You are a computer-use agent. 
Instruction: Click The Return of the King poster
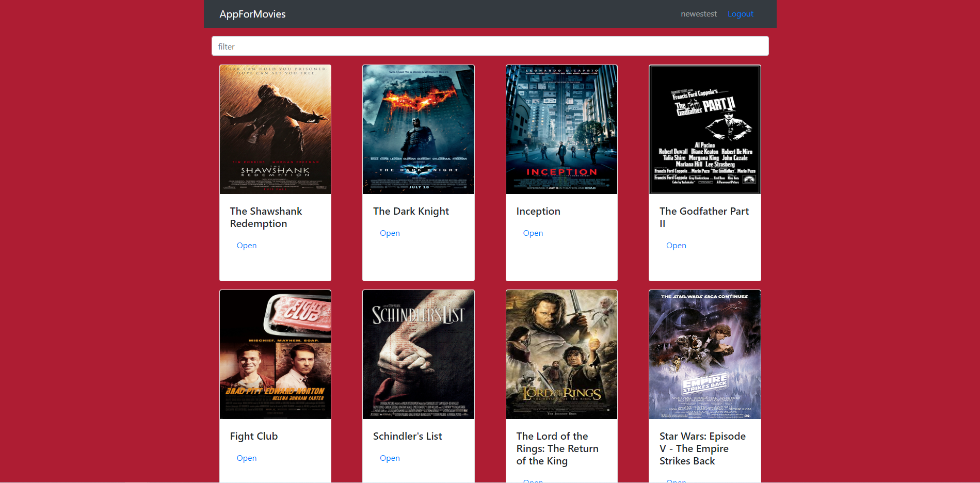tap(561, 355)
